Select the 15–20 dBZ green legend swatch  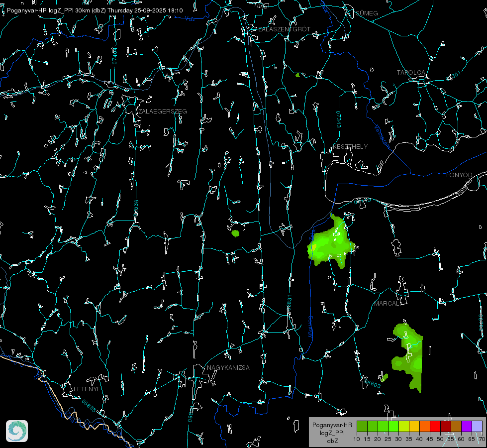[x=373, y=427]
